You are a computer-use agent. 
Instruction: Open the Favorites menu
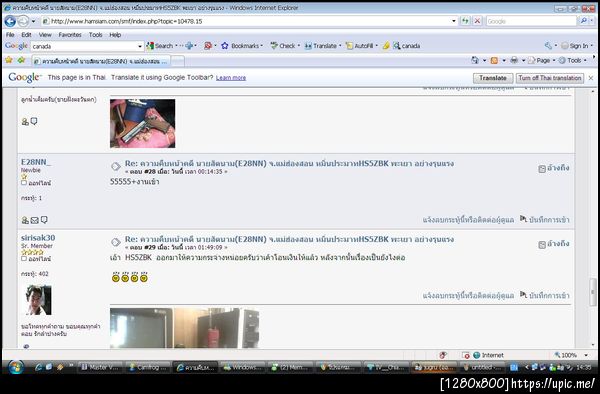point(70,35)
